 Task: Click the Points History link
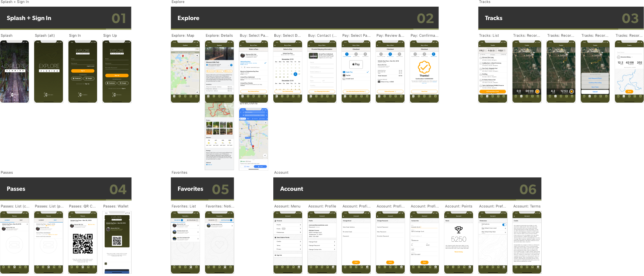(458, 252)
